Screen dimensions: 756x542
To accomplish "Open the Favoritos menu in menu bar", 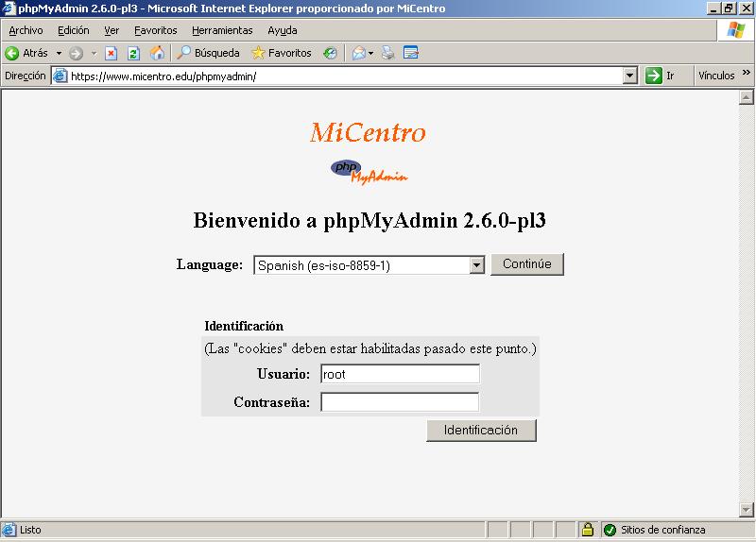I will click(156, 30).
